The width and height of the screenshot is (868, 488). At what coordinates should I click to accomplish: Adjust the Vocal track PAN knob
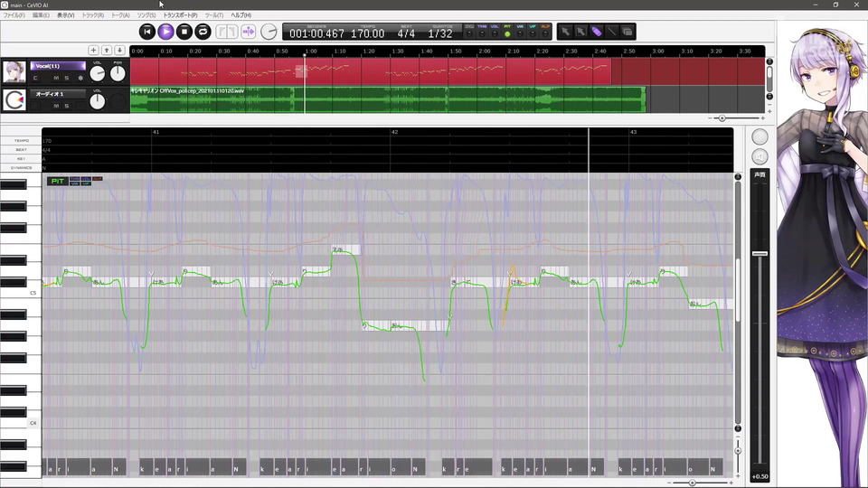pos(118,73)
